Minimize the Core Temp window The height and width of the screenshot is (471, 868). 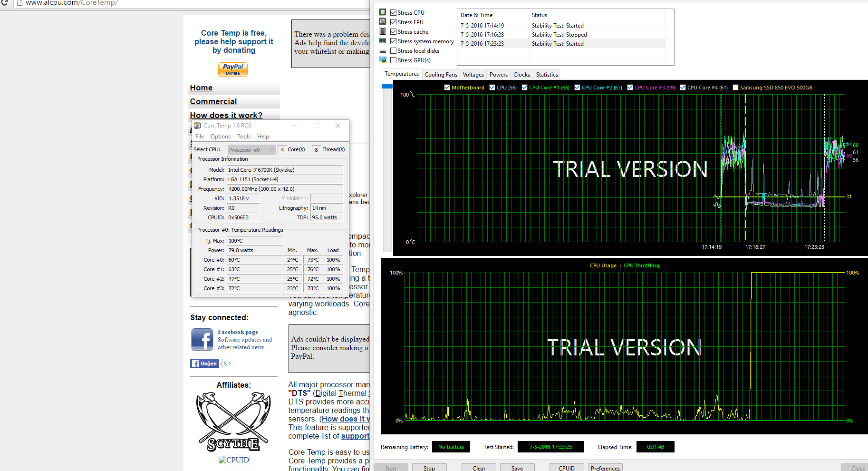point(295,126)
